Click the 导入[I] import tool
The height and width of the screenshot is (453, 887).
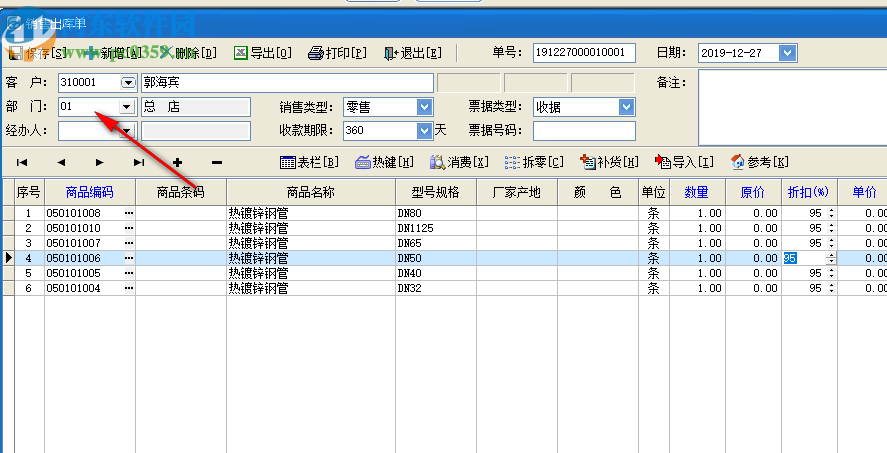(x=684, y=162)
